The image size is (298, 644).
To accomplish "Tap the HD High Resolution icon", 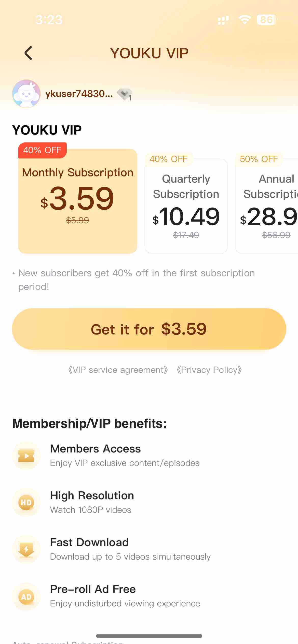I will click(x=26, y=502).
